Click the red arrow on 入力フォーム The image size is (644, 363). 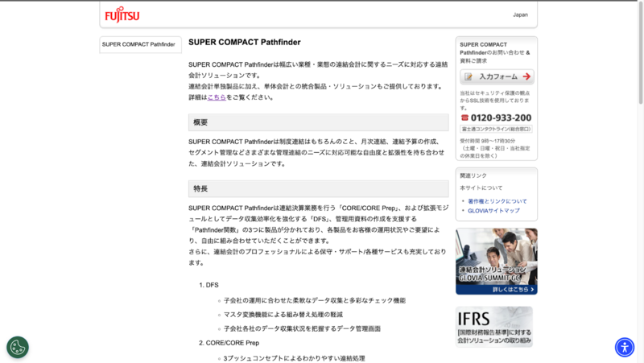coord(526,77)
